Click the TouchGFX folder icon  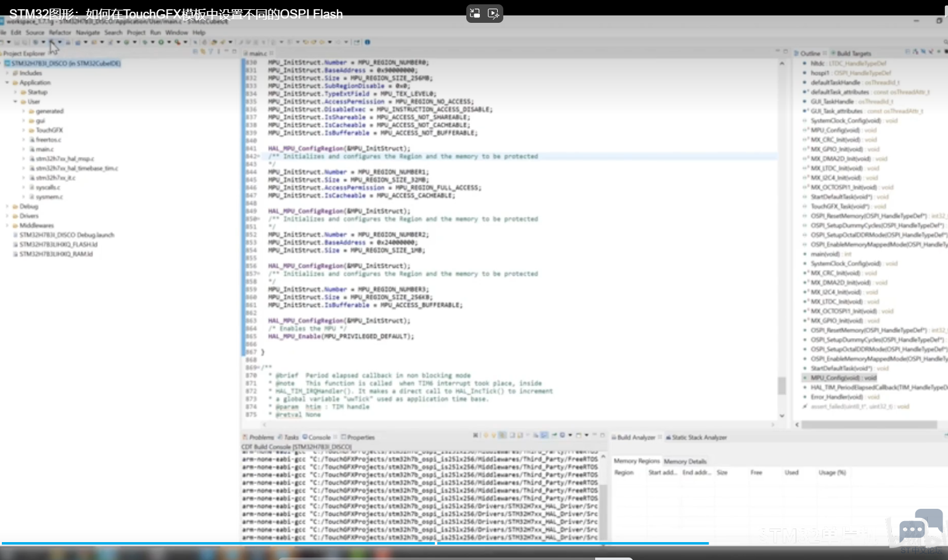point(31,130)
